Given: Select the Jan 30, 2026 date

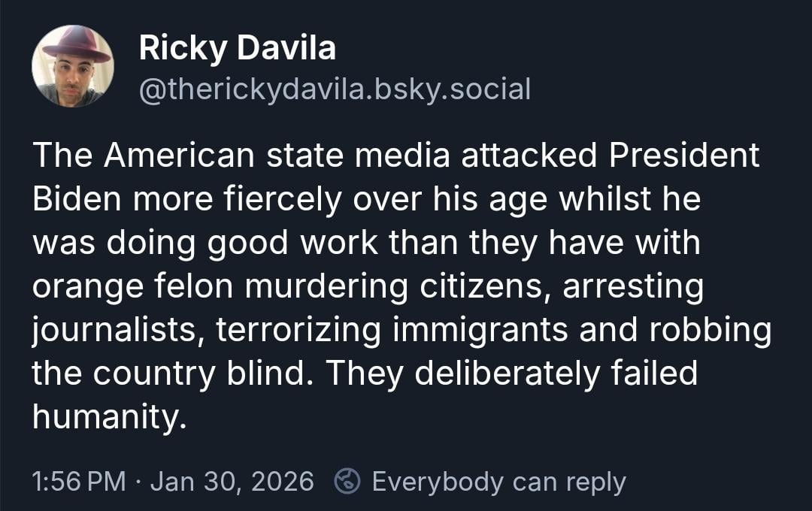Looking at the screenshot, I should [x=232, y=481].
